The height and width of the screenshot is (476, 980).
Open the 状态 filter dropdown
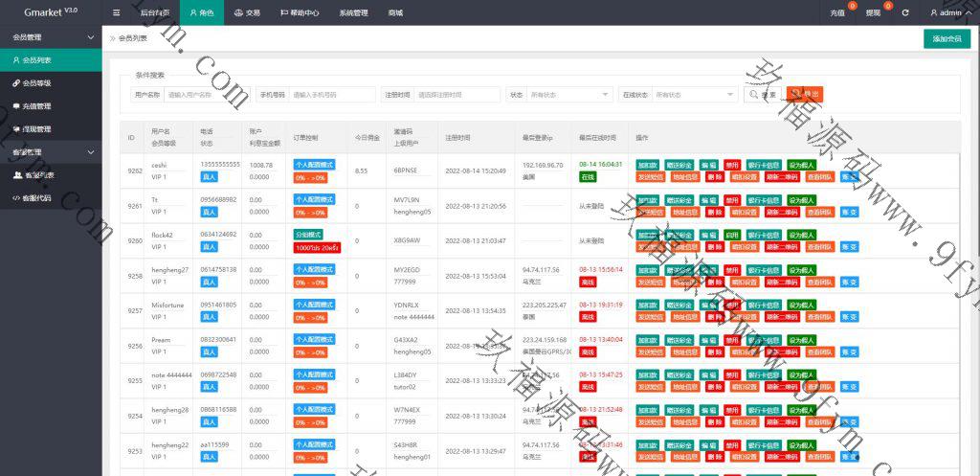pyautogui.click(x=570, y=95)
